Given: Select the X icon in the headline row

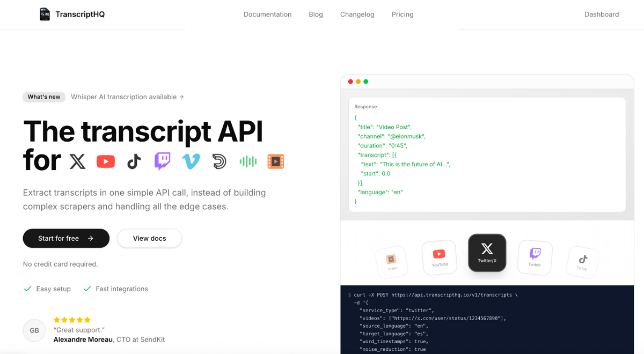Looking at the screenshot, I should click(77, 161).
